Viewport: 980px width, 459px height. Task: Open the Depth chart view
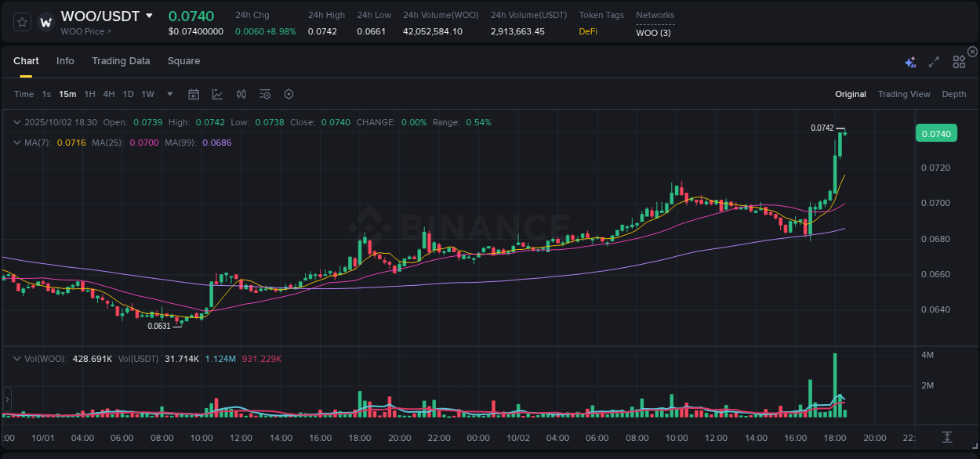point(954,94)
